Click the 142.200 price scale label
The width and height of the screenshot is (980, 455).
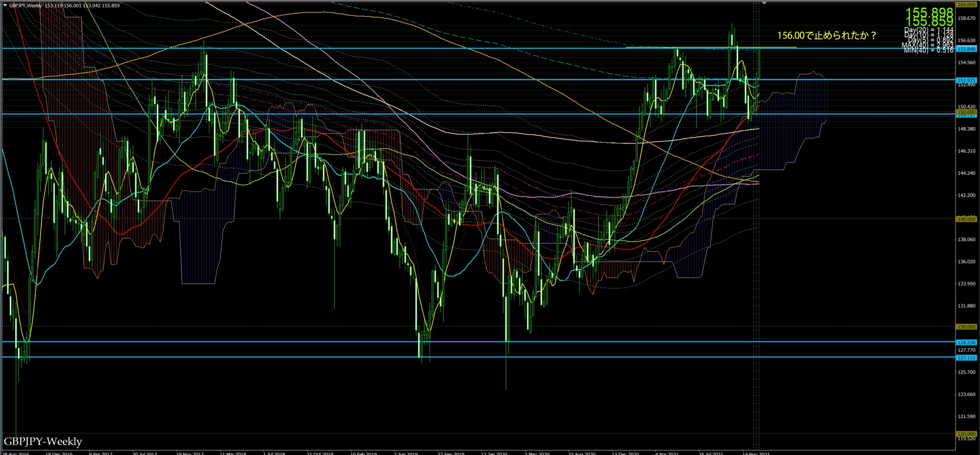[967, 195]
